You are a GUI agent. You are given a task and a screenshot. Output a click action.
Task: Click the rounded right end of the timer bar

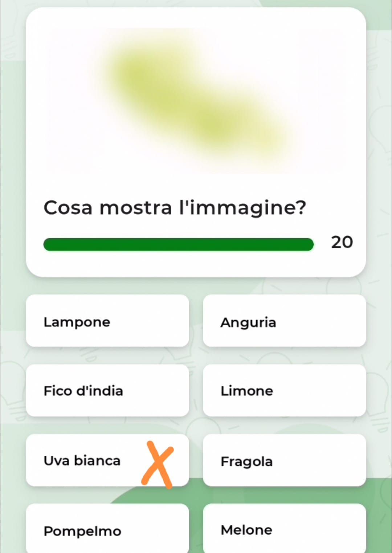(x=309, y=244)
